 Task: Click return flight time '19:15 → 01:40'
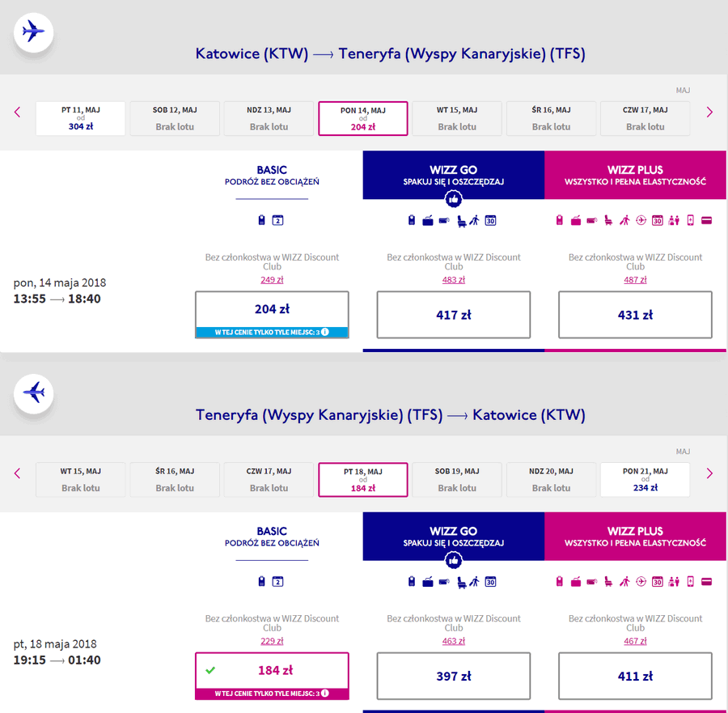tap(57, 660)
